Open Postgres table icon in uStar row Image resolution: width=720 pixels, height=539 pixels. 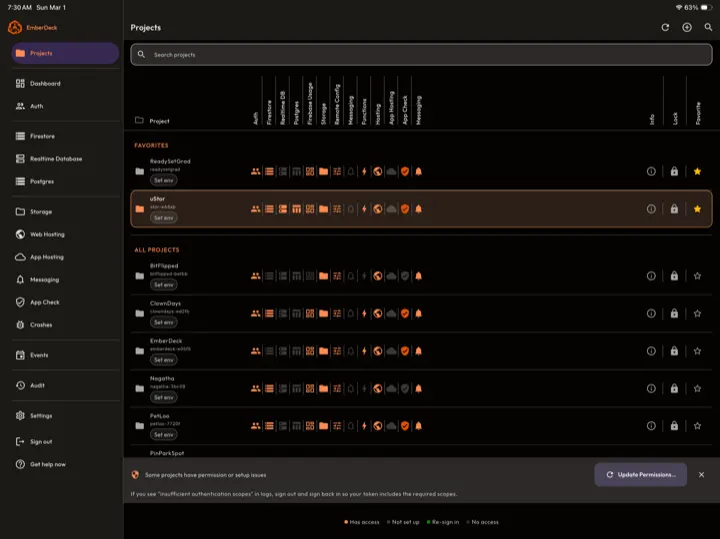[x=297, y=209]
